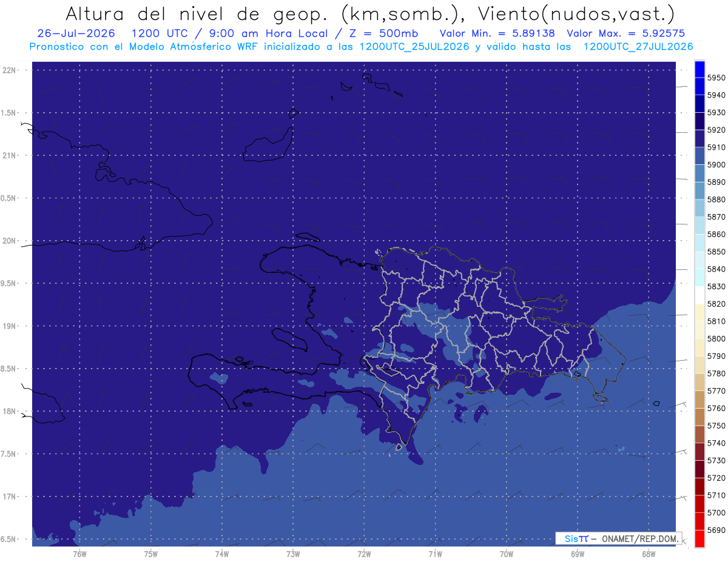Select the bright blue swatch above 5950
Image resolution: width=728 pixels, height=562 pixels.
(699, 69)
